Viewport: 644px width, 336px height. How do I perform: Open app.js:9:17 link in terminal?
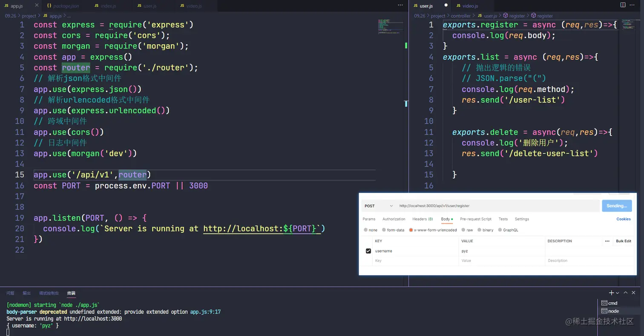click(x=205, y=312)
